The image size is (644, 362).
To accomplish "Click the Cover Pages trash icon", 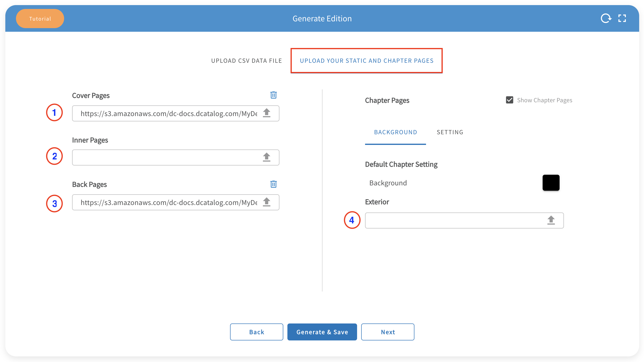I will pos(273,95).
